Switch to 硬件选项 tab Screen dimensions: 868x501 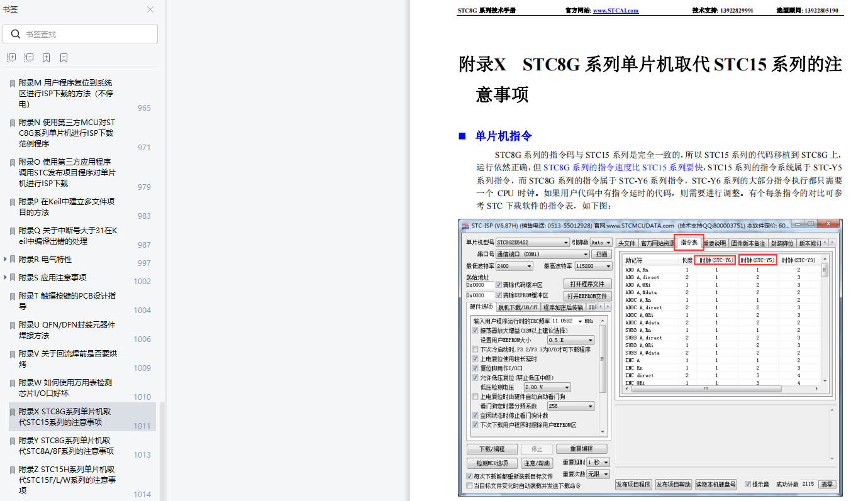482,307
